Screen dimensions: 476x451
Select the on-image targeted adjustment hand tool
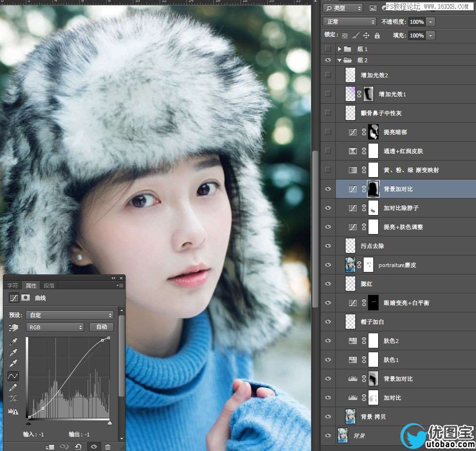coord(14,328)
